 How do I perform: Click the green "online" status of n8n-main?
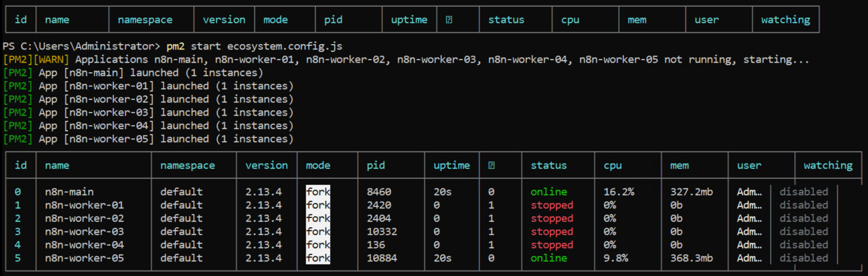[548, 192]
